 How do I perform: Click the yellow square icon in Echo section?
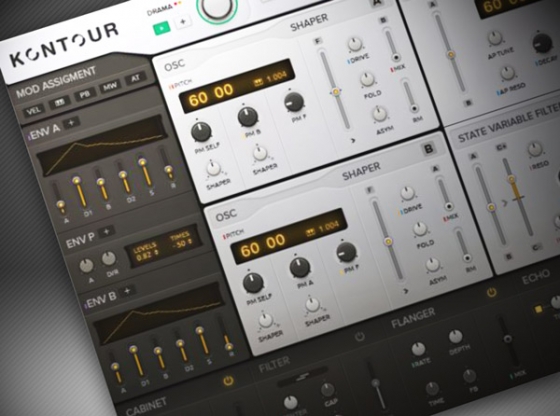[x=538, y=309]
